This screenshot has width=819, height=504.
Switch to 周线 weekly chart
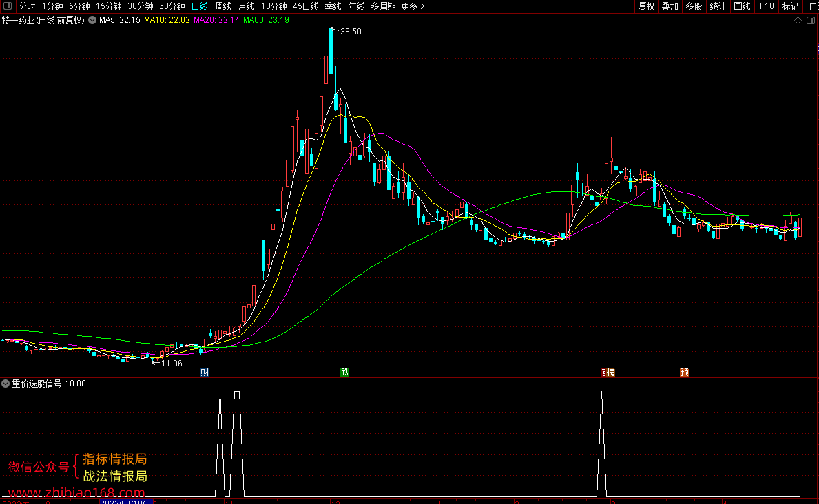[223, 6]
